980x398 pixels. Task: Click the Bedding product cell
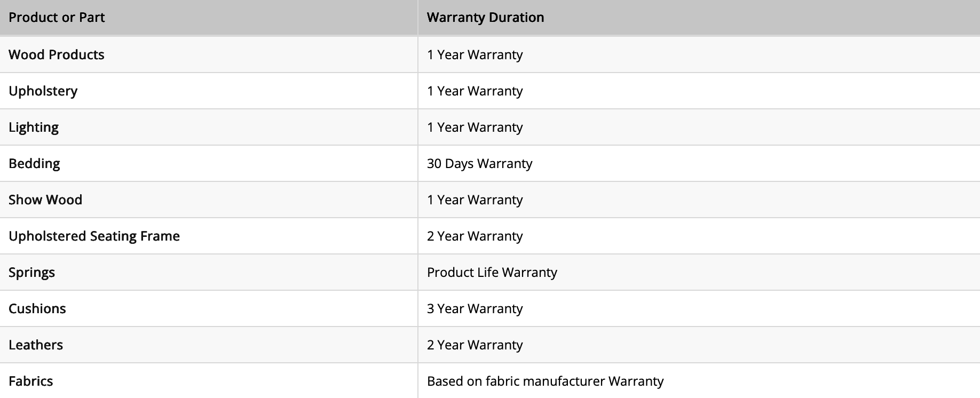coord(209,163)
